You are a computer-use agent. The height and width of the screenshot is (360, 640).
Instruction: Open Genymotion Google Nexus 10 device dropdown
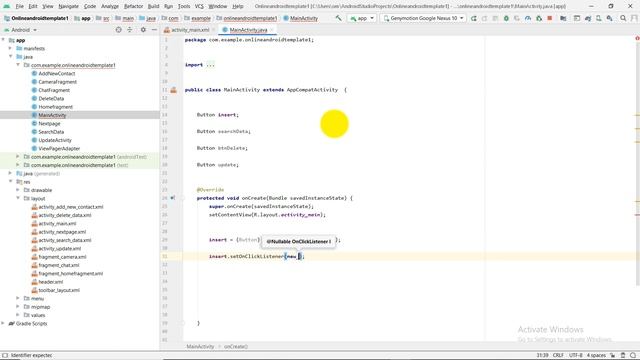[x=423, y=18]
